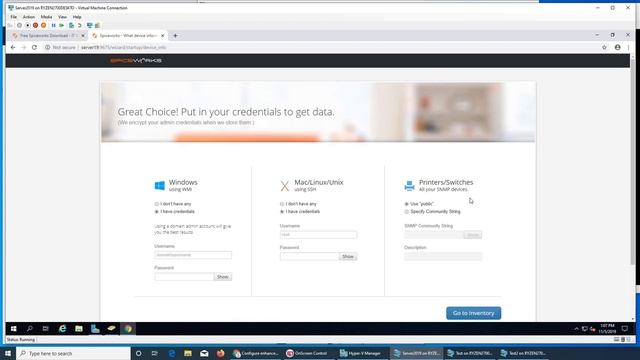Turn off the VM with black circle icon
640x360 pixels.
click(27, 25)
